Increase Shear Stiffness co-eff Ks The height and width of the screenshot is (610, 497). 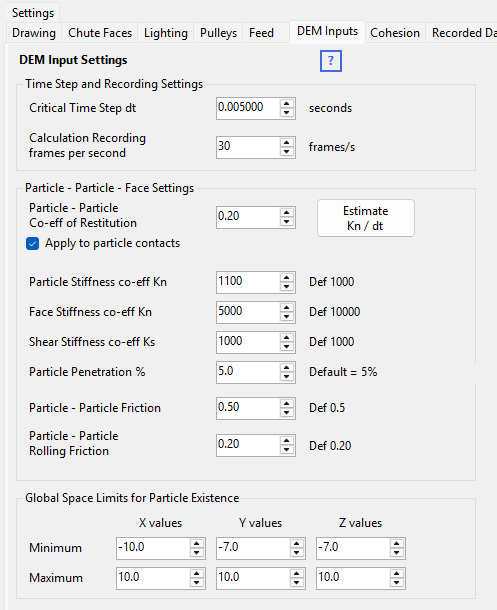tap(287, 337)
